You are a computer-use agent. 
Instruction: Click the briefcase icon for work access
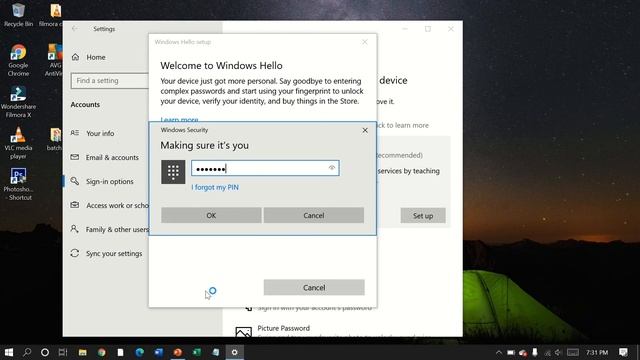(75, 205)
